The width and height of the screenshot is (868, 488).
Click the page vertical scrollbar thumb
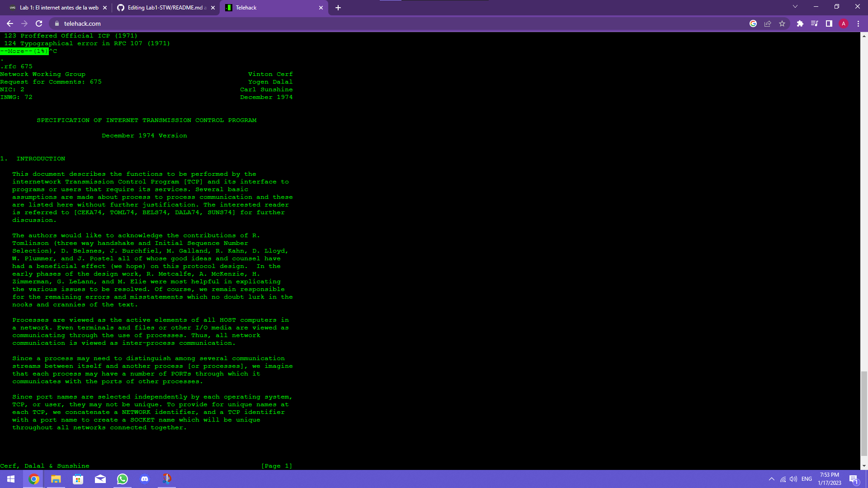click(864, 413)
